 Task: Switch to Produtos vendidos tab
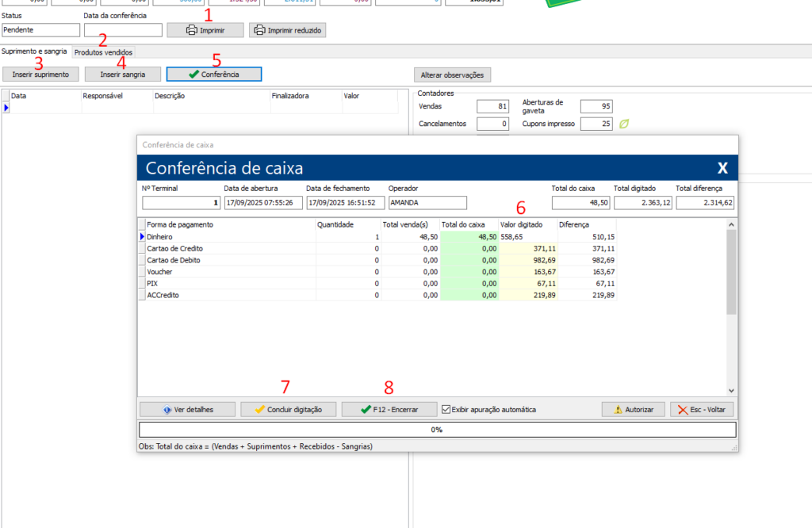[103, 52]
